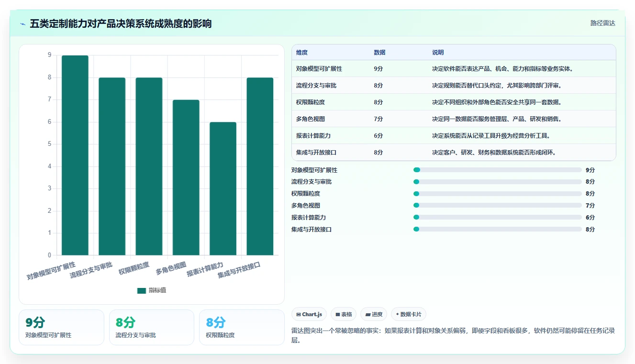Click the lightning icon beside the title
This screenshot has width=635, height=364.
click(23, 23)
